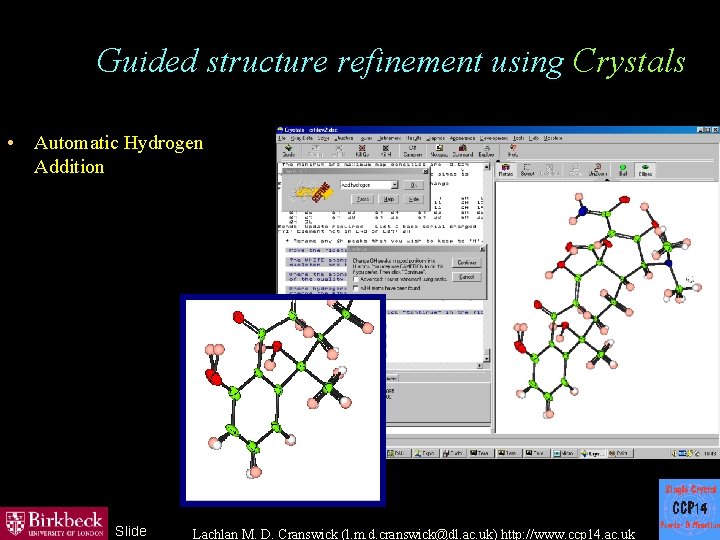The image size is (720, 540).
Task: Click the UnZoom model toolbar icon
Action: point(598,169)
